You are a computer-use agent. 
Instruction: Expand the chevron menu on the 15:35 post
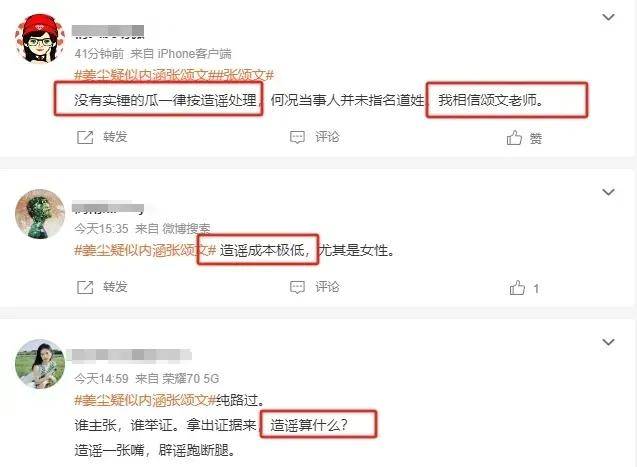coord(608,192)
